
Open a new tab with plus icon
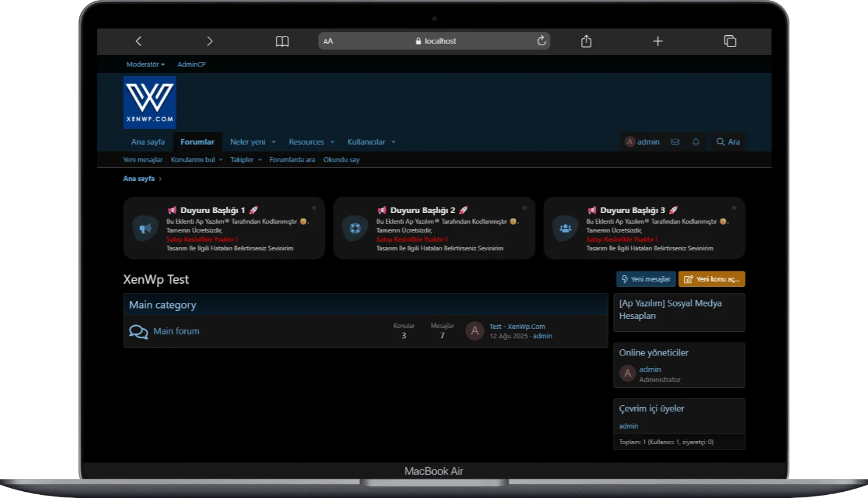pos(658,41)
